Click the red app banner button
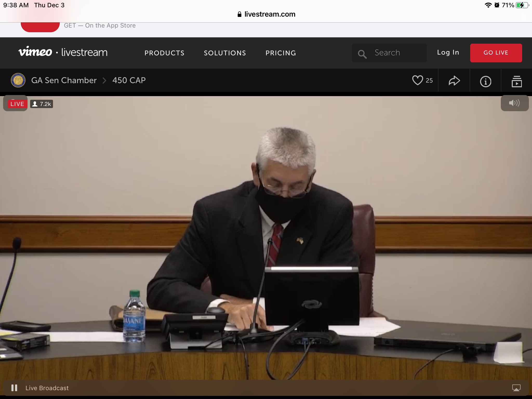 tap(40, 27)
